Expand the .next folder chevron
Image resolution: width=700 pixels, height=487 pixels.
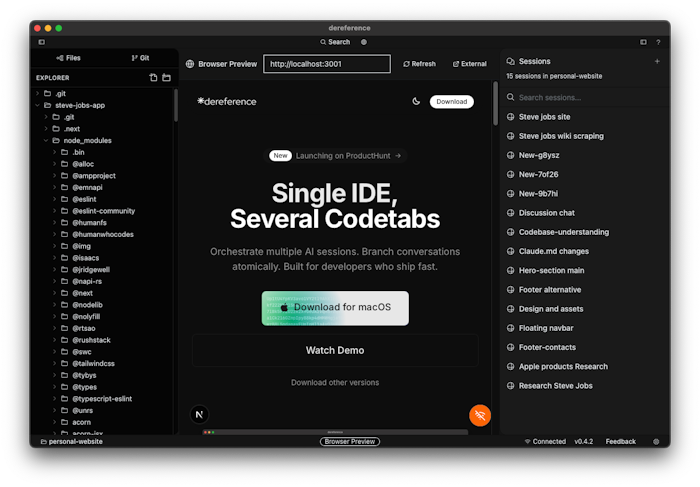point(46,129)
